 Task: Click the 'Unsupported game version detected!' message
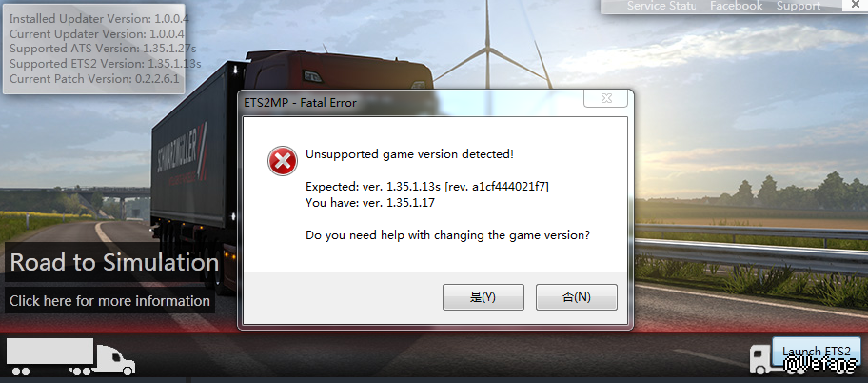coord(409,154)
